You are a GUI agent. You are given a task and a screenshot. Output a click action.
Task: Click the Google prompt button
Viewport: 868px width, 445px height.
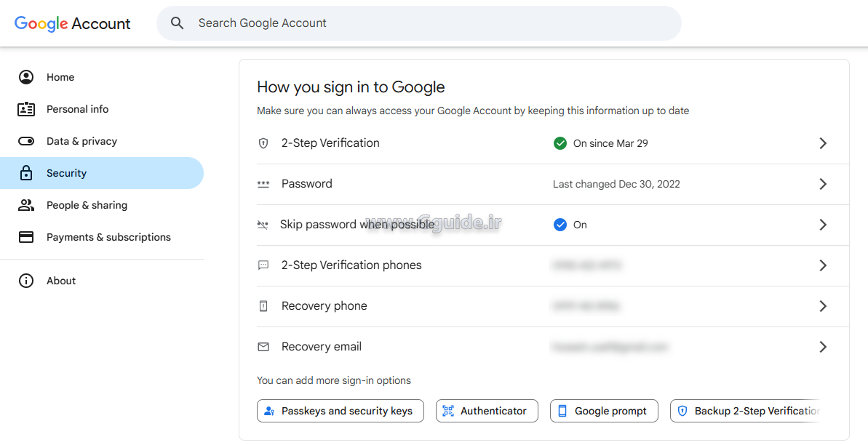[x=604, y=411]
